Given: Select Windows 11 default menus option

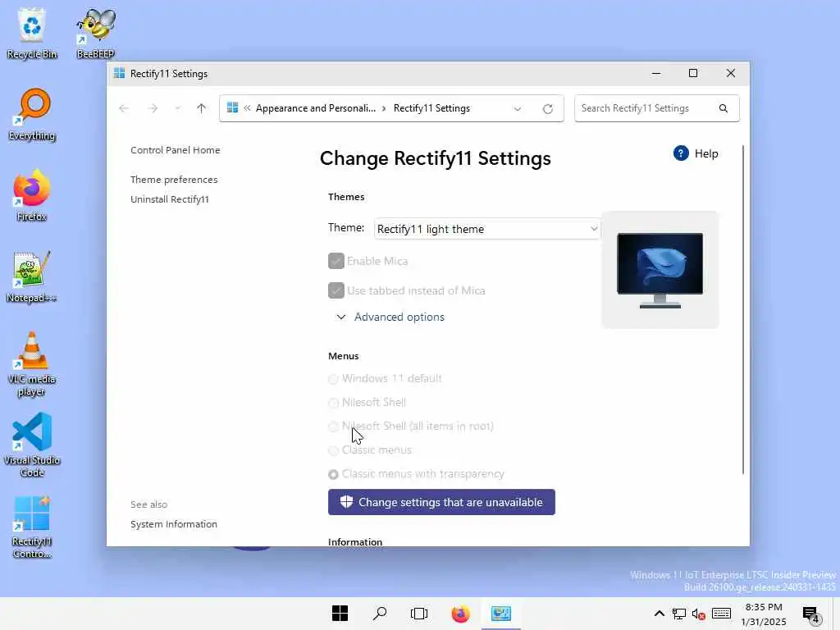Looking at the screenshot, I should click(x=333, y=379).
